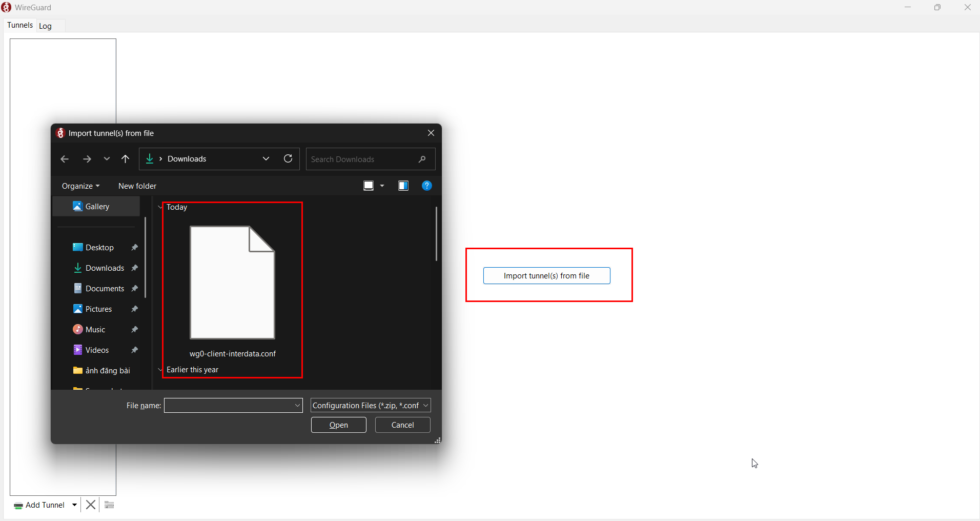Switch to the Log tab
The width and height of the screenshot is (980, 521).
(46, 26)
